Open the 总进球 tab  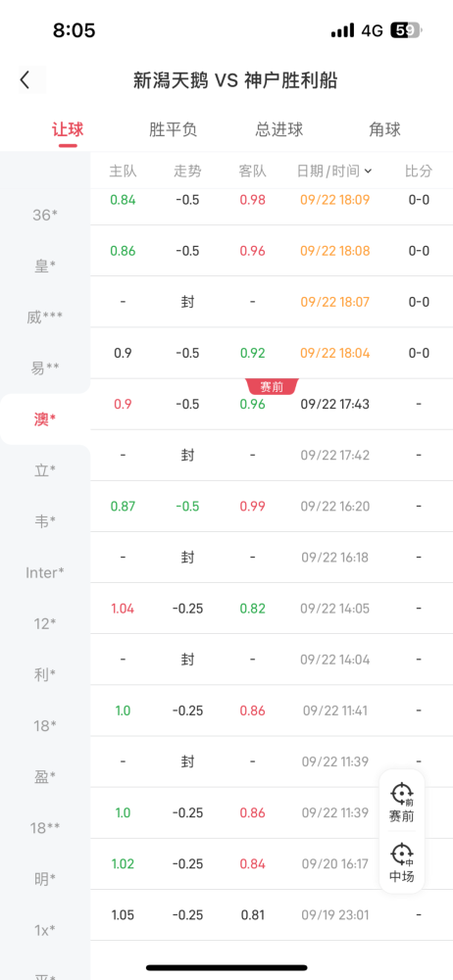[279, 130]
